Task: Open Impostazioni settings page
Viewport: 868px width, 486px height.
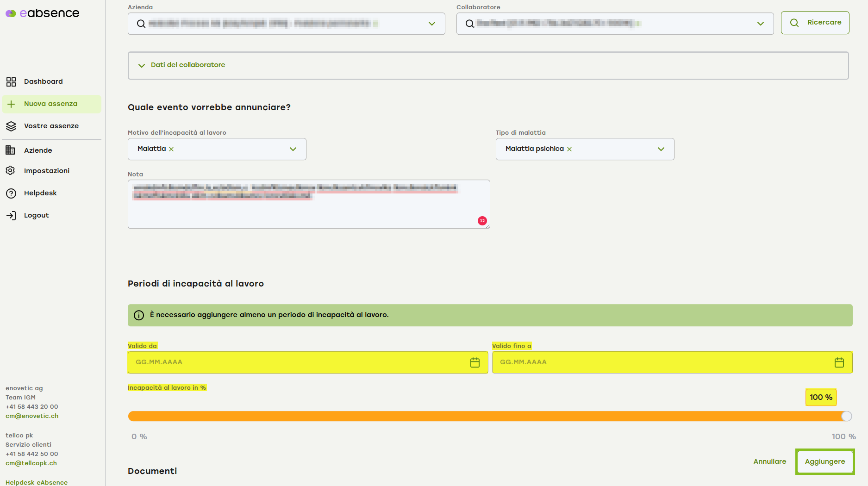Action: [x=46, y=171]
